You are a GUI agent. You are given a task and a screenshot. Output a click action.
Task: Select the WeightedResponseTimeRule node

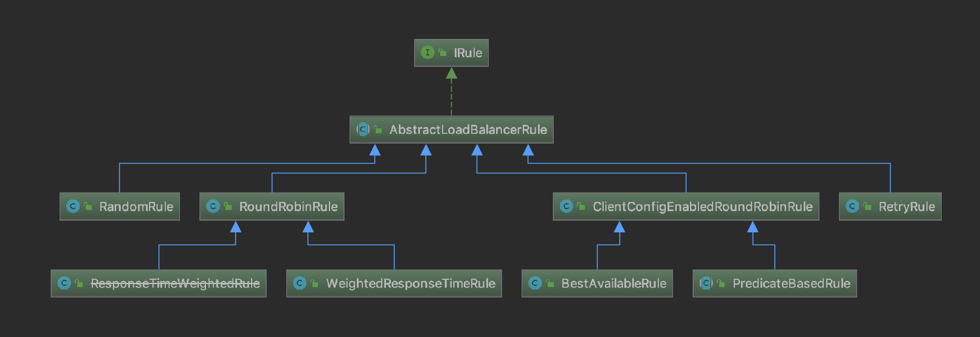click(x=394, y=283)
